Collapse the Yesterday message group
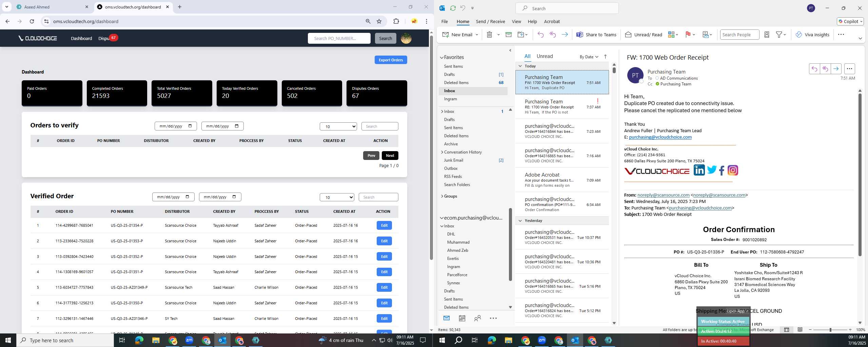Image resolution: width=868 pixels, height=347 pixels. point(520,221)
